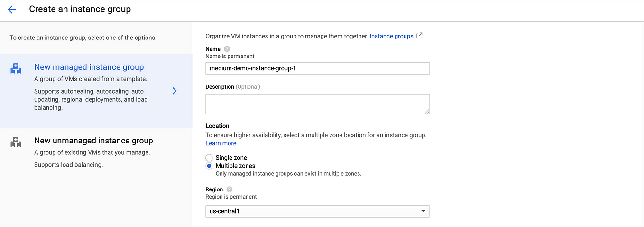This screenshot has width=644, height=227.
Task: Select the Single zone radio button
Action: point(209,158)
